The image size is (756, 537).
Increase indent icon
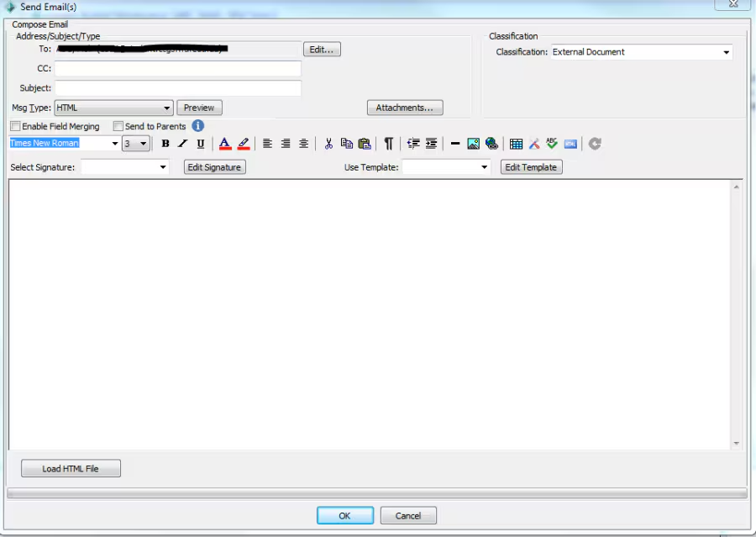coord(431,144)
